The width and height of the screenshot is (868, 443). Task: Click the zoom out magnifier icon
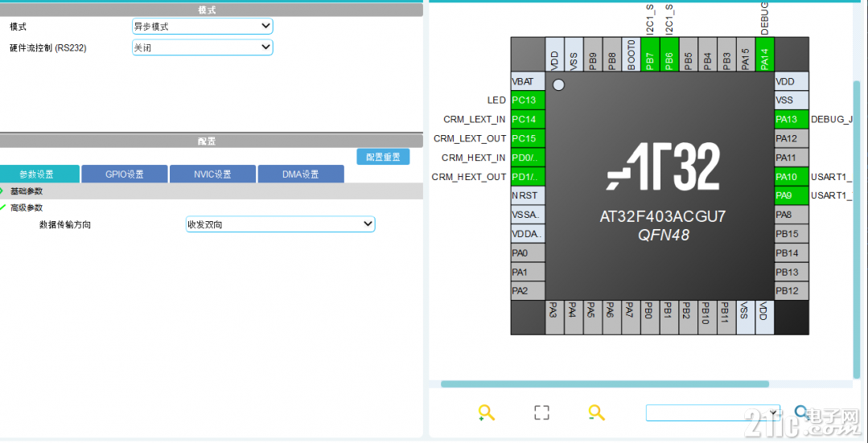point(596,412)
